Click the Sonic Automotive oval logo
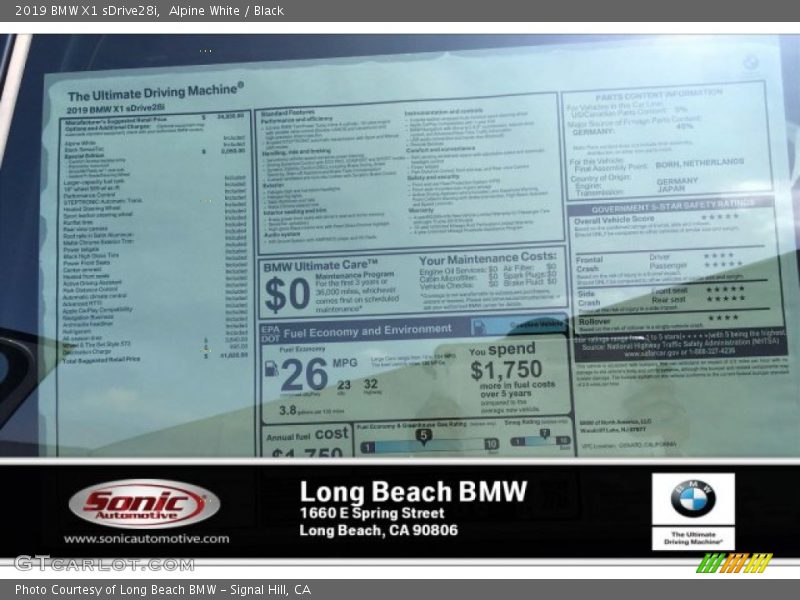 pyautogui.click(x=144, y=503)
